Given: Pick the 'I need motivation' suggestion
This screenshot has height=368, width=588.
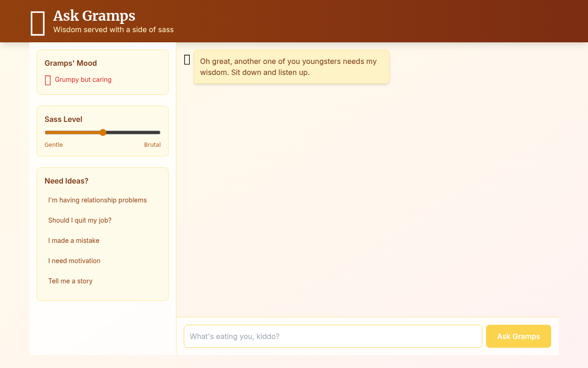Looking at the screenshot, I should (x=74, y=261).
